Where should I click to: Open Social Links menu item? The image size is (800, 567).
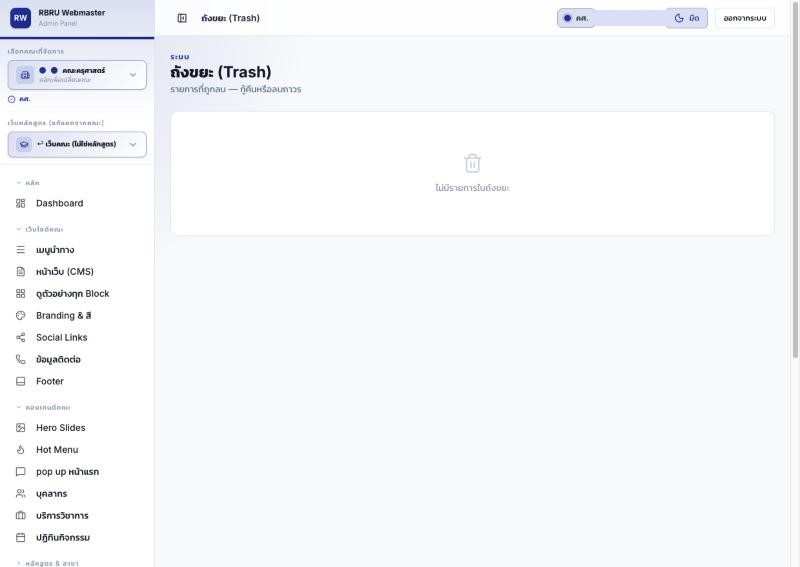click(x=77, y=337)
